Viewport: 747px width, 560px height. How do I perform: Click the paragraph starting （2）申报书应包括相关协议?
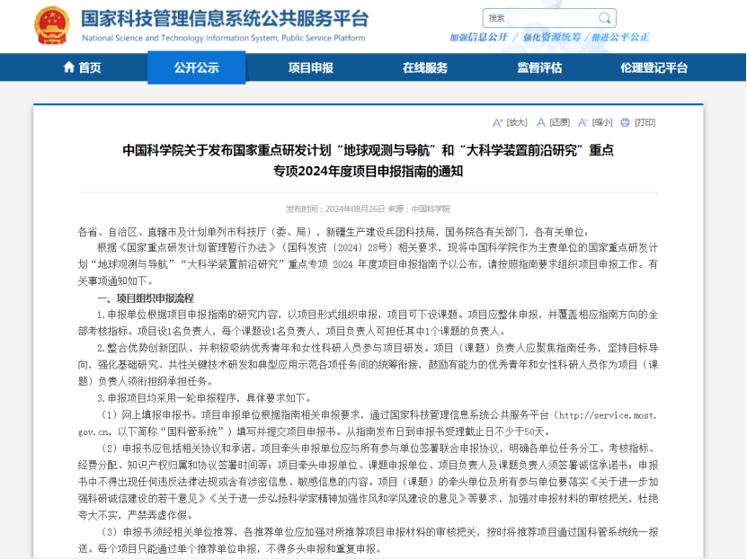pyautogui.click(x=368, y=482)
